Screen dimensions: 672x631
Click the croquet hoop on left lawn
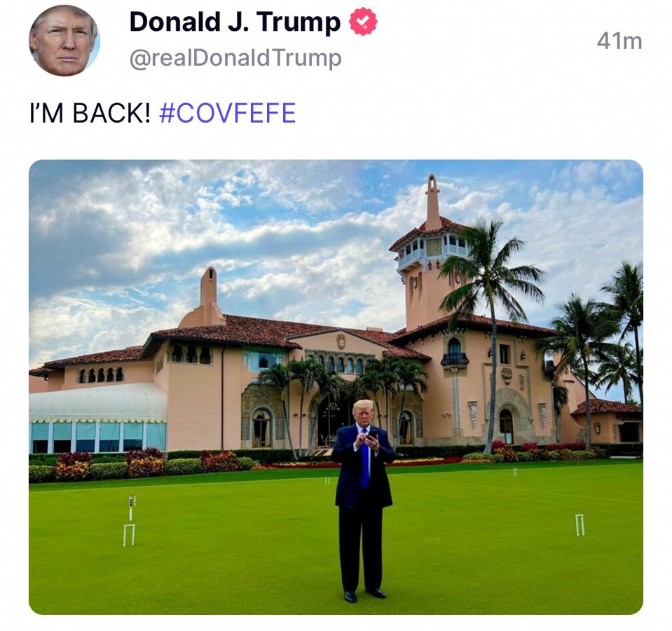point(129,535)
